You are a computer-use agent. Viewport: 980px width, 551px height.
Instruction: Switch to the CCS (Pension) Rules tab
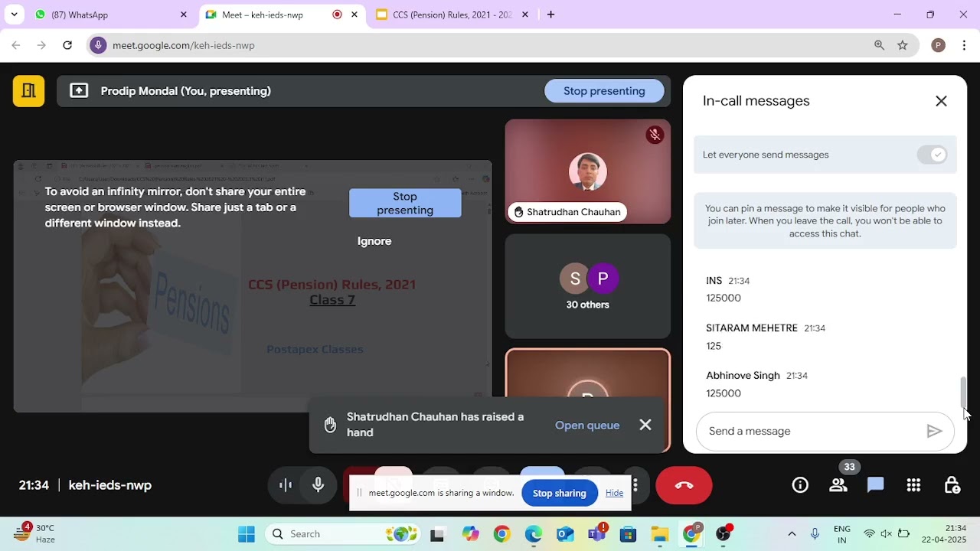[452, 15]
